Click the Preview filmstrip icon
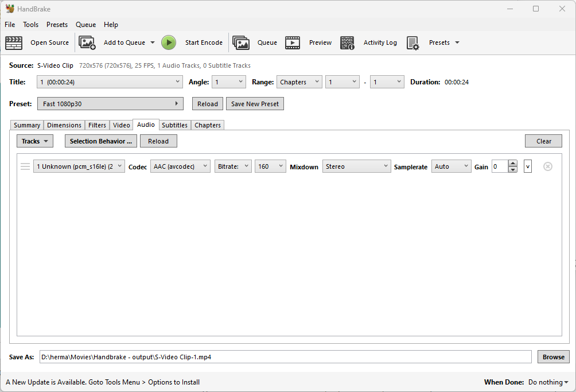This screenshot has width=576, height=392. [293, 42]
